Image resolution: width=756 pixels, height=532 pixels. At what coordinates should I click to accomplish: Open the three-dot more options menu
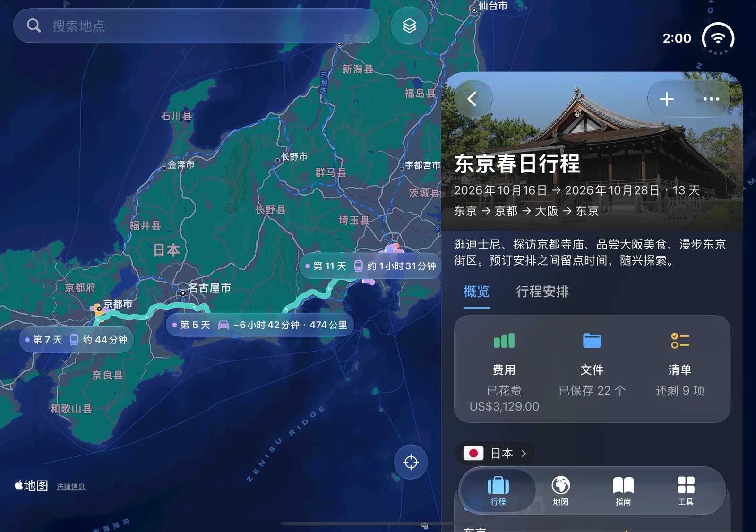pyautogui.click(x=711, y=99)
